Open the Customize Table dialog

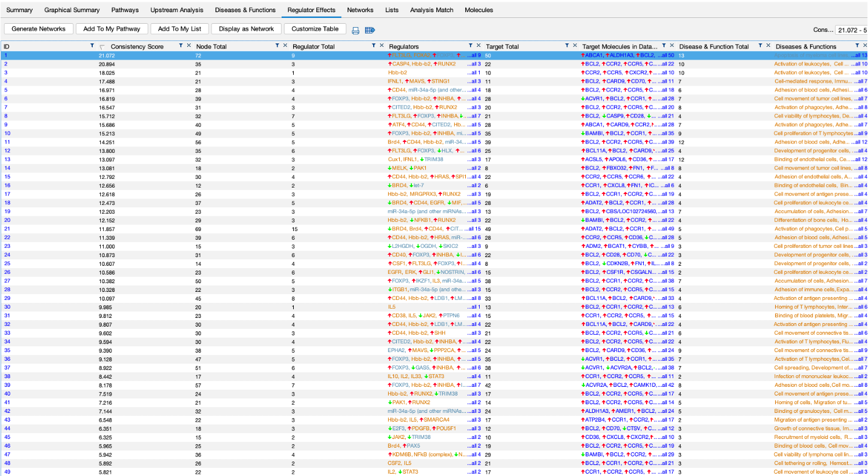coord(315,29)
